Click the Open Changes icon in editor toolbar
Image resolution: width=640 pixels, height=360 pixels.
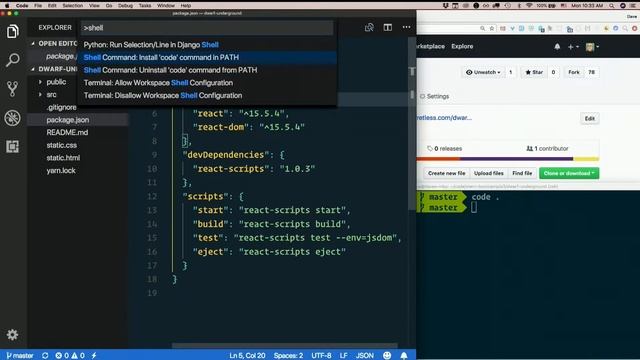[x=369, y=27]
